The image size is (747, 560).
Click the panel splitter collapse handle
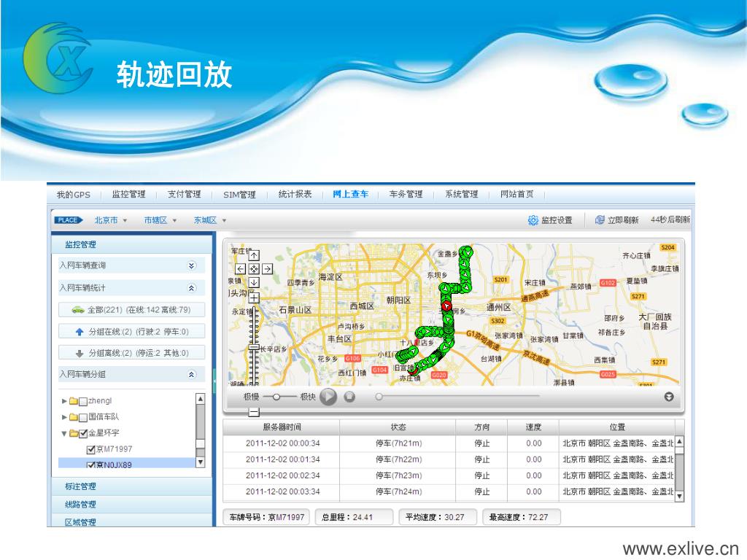214,379
